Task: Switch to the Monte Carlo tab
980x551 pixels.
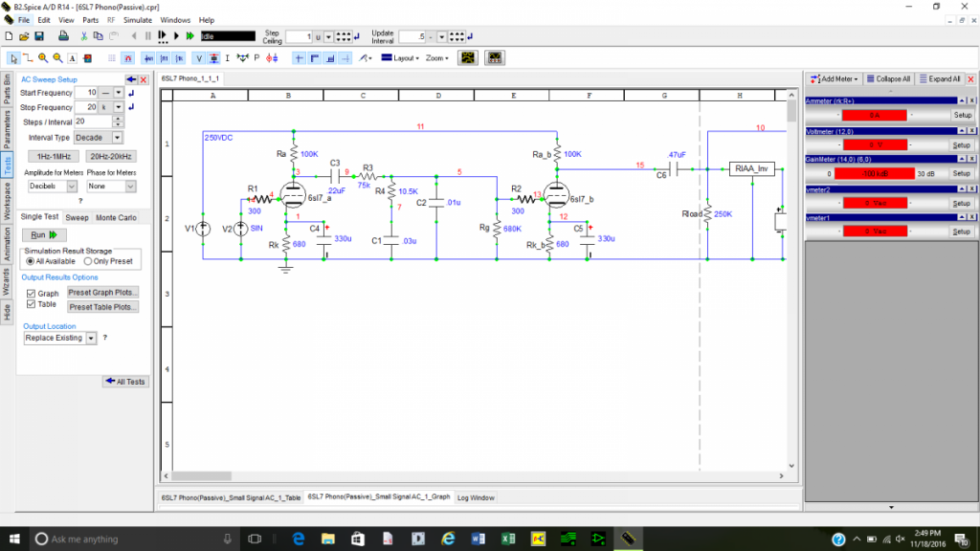Action: click(116, 217)
